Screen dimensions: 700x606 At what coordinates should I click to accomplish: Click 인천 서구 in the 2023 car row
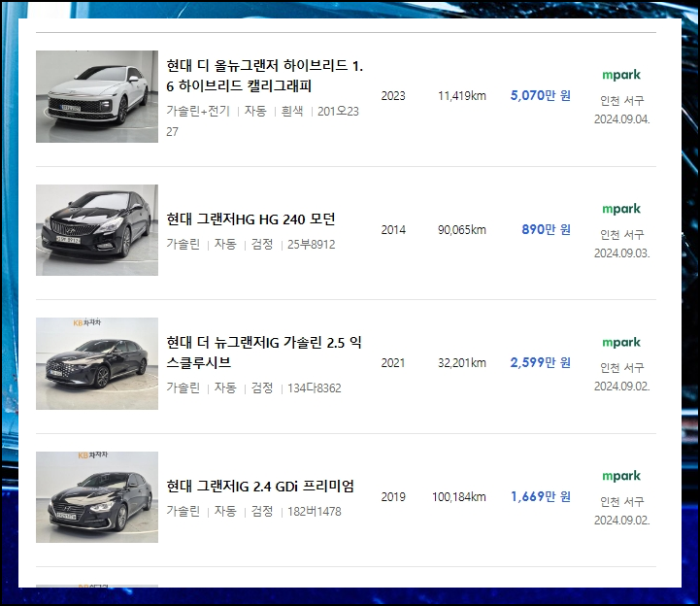pos(622,100)
